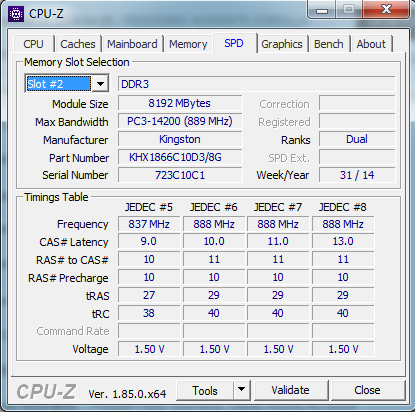Viewport: 415px width, 412px height.
Task: Expand the memory slot dropdown arrow
Action: tap(101, 84)
